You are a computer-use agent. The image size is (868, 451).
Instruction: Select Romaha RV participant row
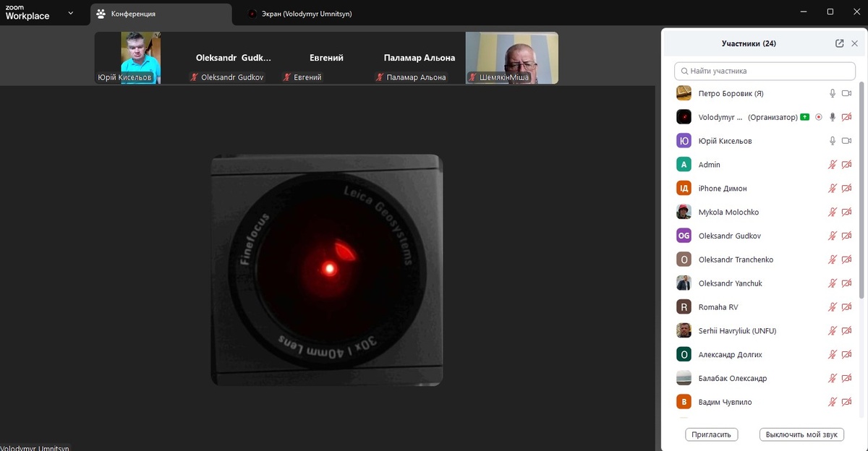pos(765,307)
